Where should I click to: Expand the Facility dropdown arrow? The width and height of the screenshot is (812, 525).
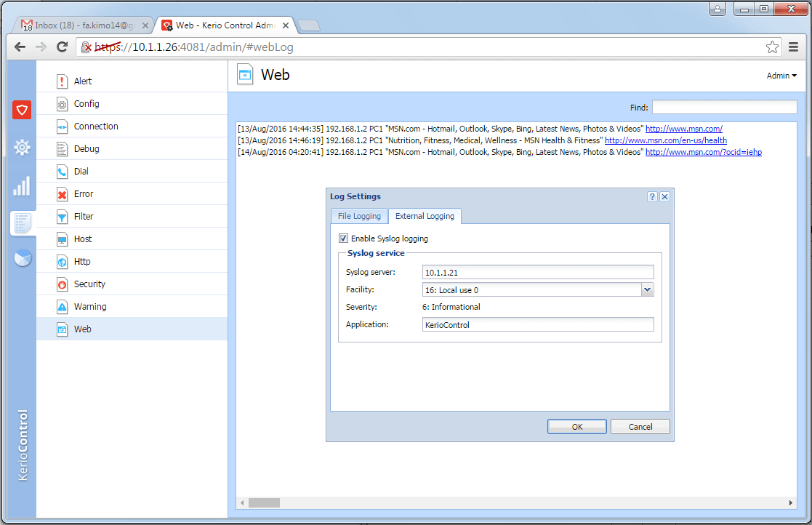coord(647,290)
